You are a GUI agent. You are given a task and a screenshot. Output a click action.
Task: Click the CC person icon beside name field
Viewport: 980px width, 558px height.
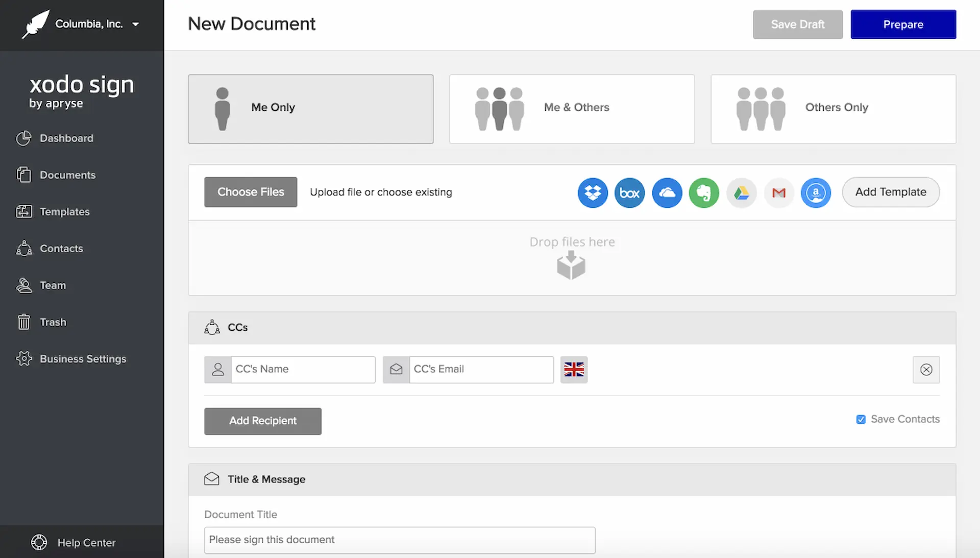(218, 370)
